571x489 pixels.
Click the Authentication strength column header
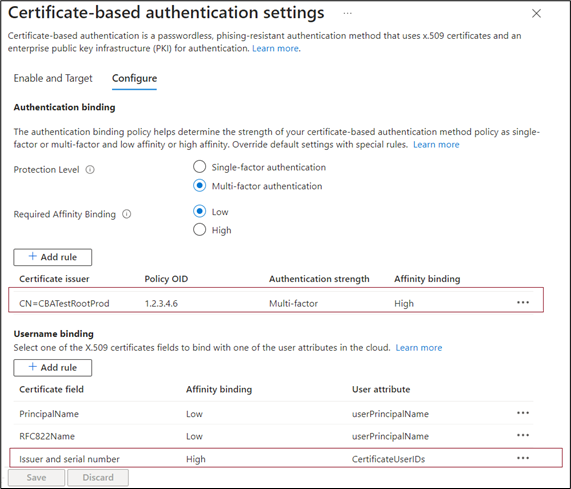319,279
